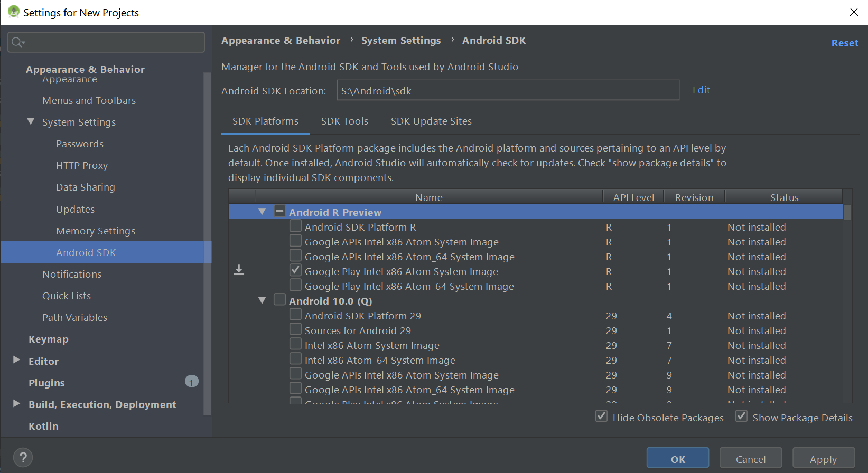The height and width of the screenshot is (473, 868).
Task: Click Not installed status for Sources for Android 29
Action: (x=757, y=330)
